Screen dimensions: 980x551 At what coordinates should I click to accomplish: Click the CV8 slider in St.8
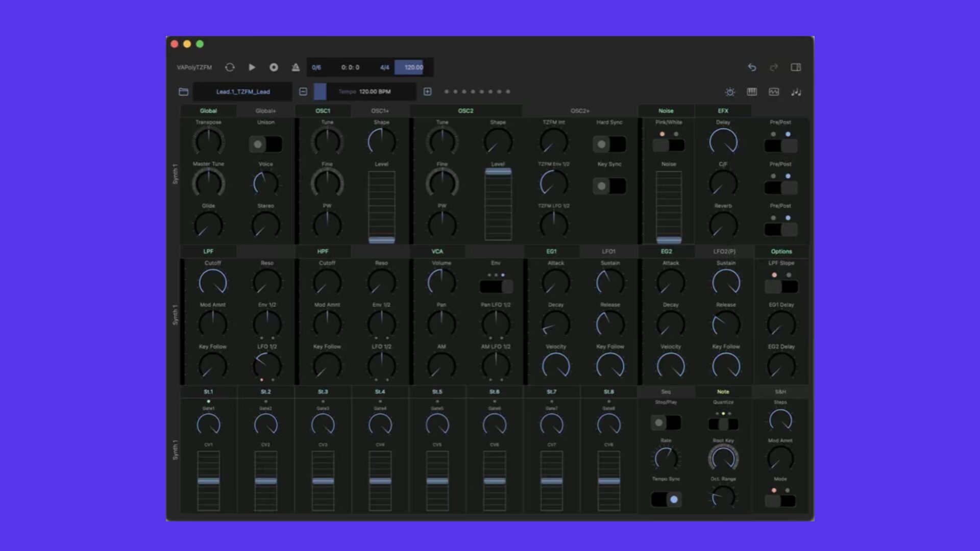tap(608, 481)
